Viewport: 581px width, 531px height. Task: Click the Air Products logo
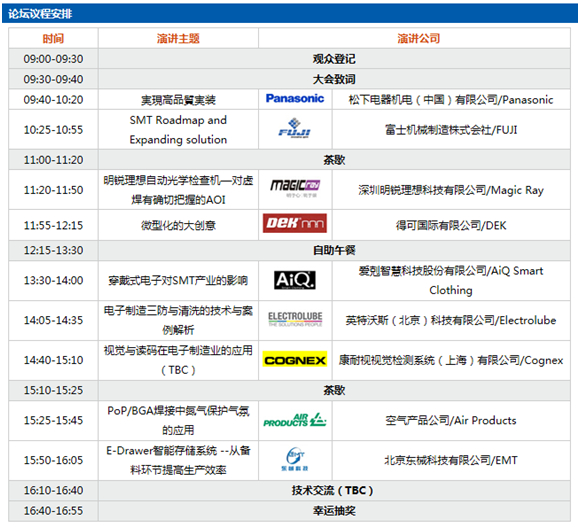(295, 420)
